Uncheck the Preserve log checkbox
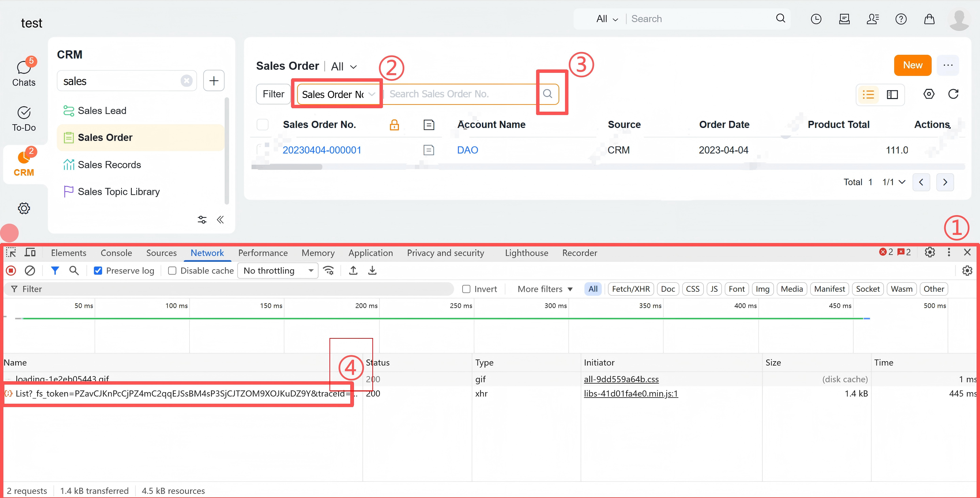This screenshot has height=498, width=980. (98, 271)
